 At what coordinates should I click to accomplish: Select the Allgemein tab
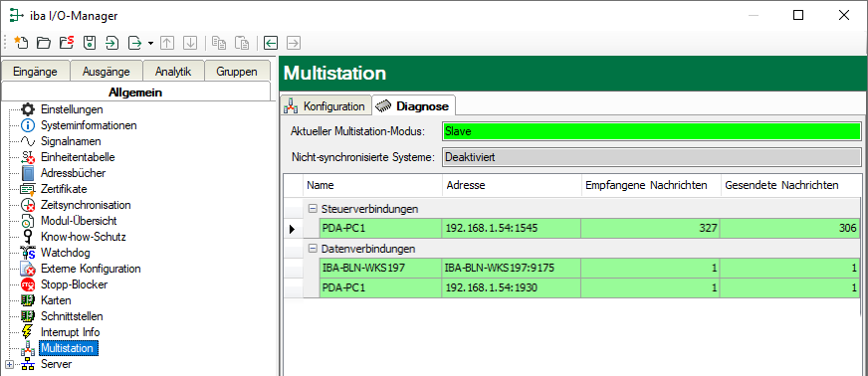(x=135, y=92)
